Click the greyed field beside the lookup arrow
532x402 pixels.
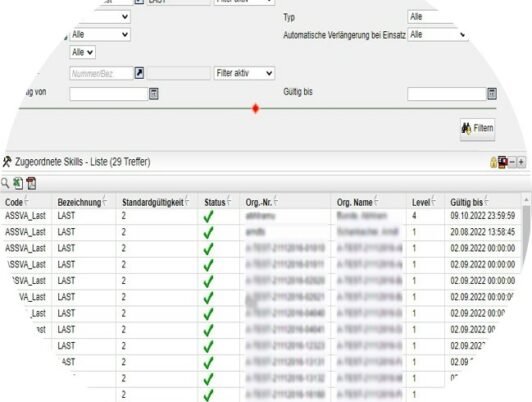click(x=179, y=73)
